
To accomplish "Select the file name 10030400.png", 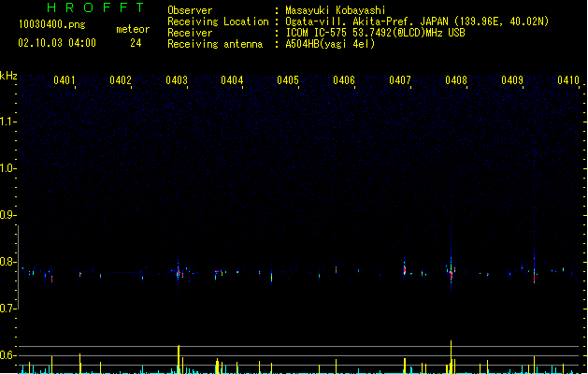I will pos(51,24).
